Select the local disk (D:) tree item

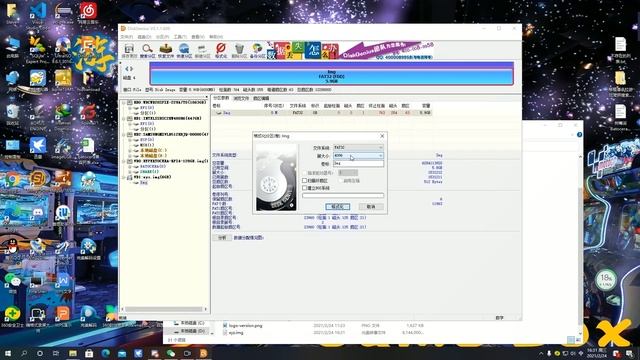(153, 156)
